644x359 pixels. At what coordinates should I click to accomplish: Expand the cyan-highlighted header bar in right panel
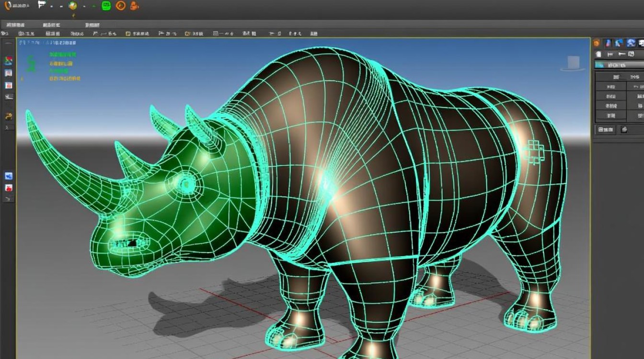619,65
